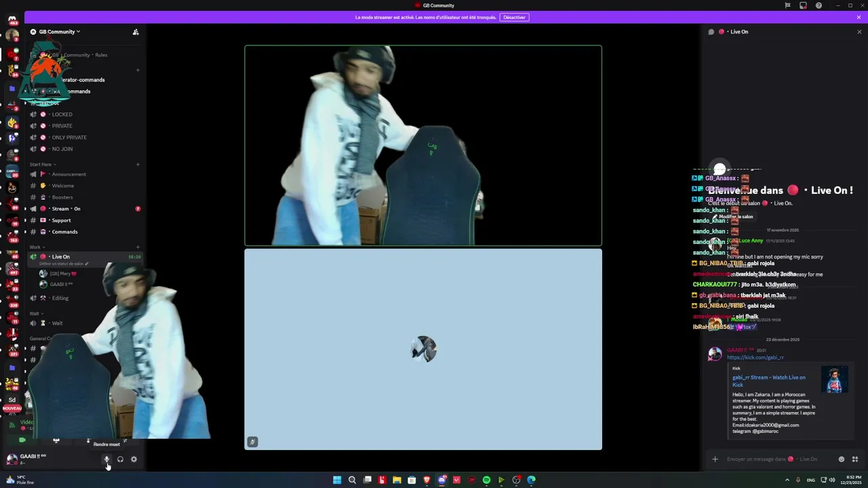Viewport: 868px width, 488px height.
Task: Click the muted mic indicator on the lower tile
Action: tap(252, 442)
